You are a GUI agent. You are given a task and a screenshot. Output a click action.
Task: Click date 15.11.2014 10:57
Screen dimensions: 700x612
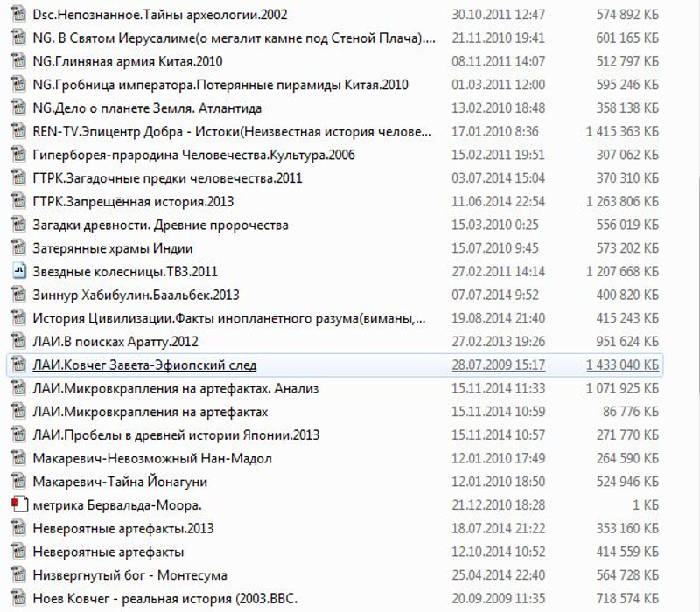click(498, 435)
